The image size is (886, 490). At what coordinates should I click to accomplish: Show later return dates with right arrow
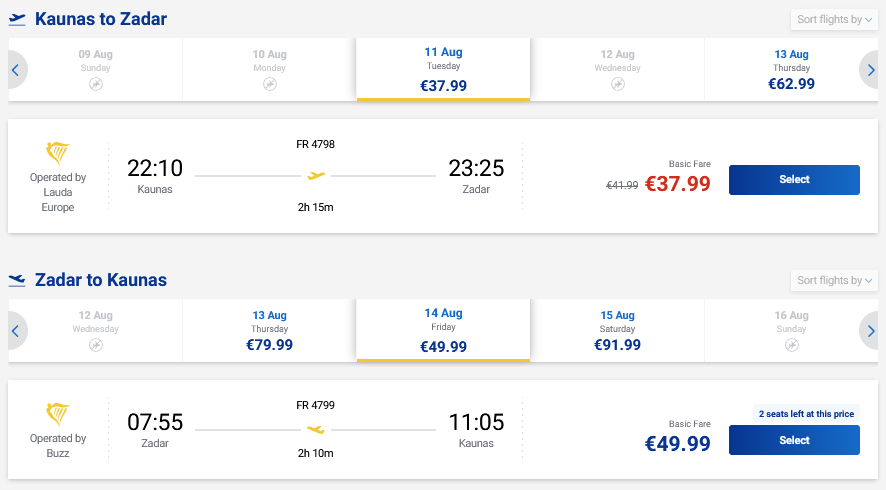(x=871, y=330)
